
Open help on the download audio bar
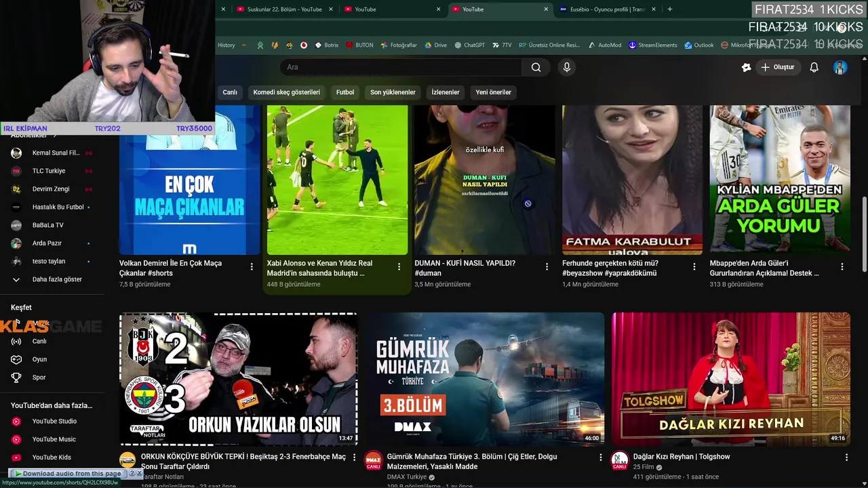[x=132, y=474]
